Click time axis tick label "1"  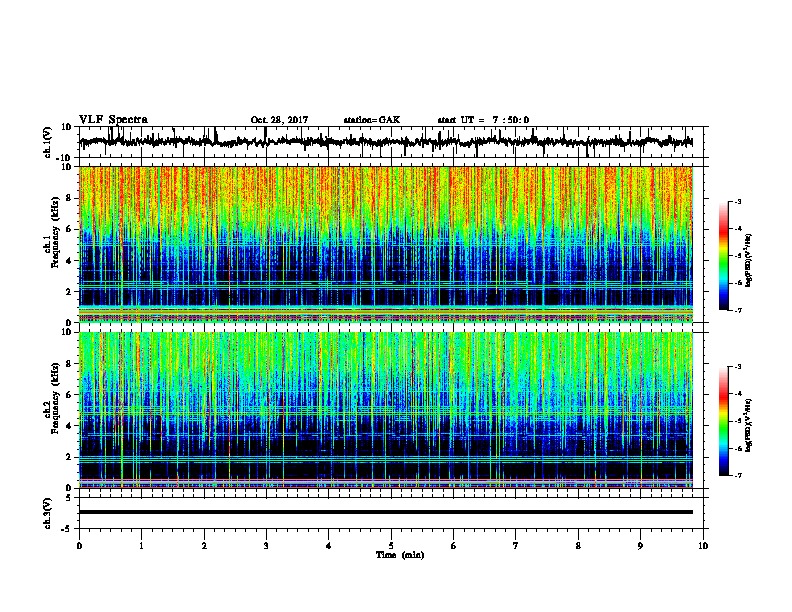141,546
